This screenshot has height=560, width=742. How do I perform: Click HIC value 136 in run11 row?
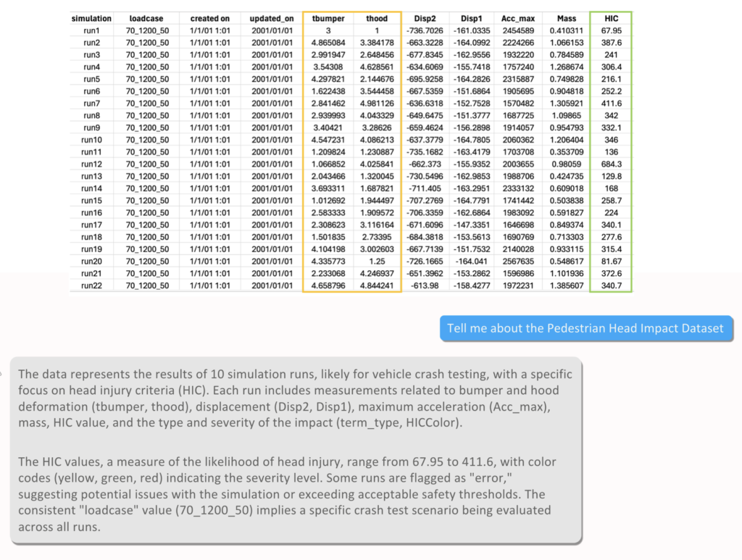click(611, 152)
